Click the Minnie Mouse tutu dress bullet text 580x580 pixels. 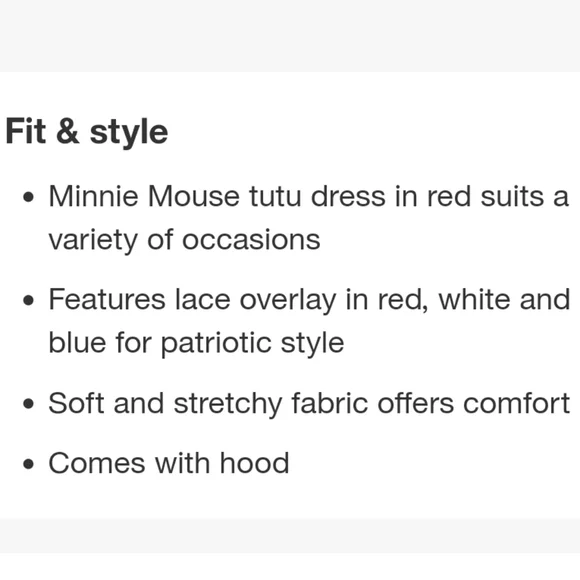point(308,218)
